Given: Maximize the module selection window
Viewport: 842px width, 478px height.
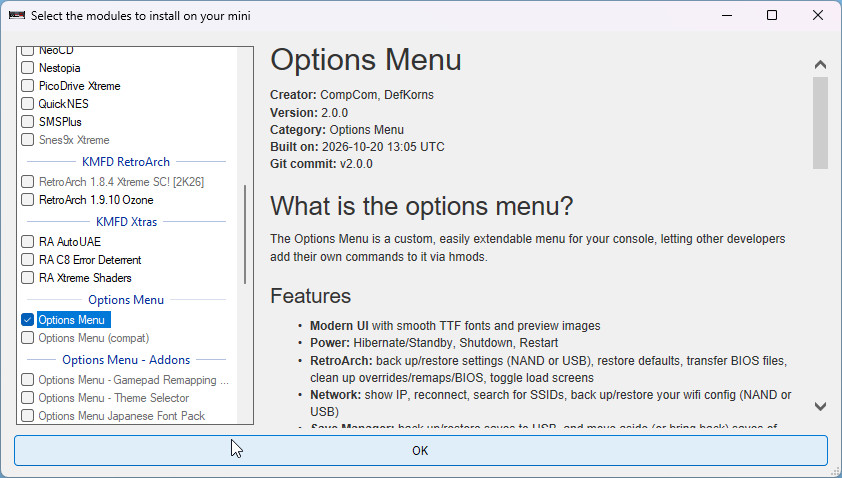Looking at the screenshot, I should [x=772, y=15].
